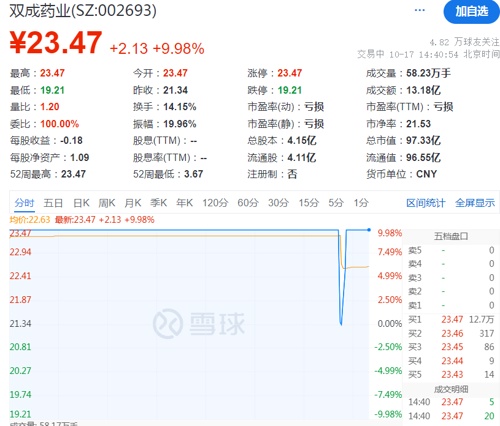Click 全屏显示 fullscreen link
The image size is (500, 426).
coord(475,203)
